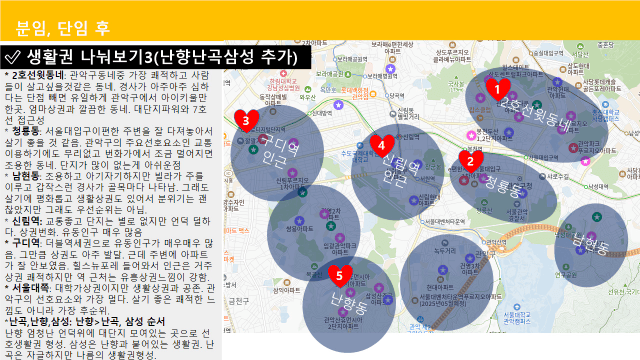Click the red heart marker numbered 4

tap(382, 146)
